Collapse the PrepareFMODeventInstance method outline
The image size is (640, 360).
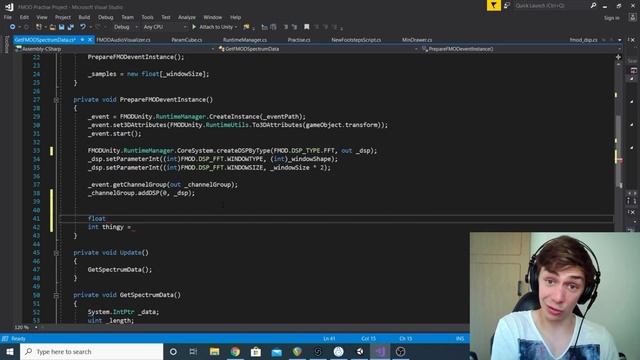pyautogui.click(x=56, y=100)
